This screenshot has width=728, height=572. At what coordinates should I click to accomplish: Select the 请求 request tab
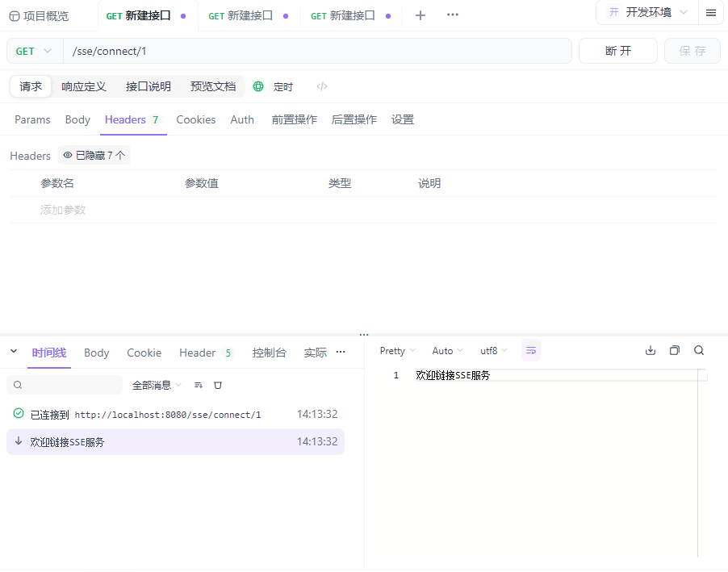pos(31,86)
